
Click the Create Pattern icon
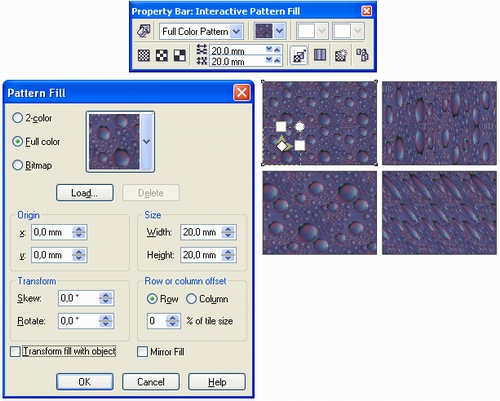pos(341,55)
